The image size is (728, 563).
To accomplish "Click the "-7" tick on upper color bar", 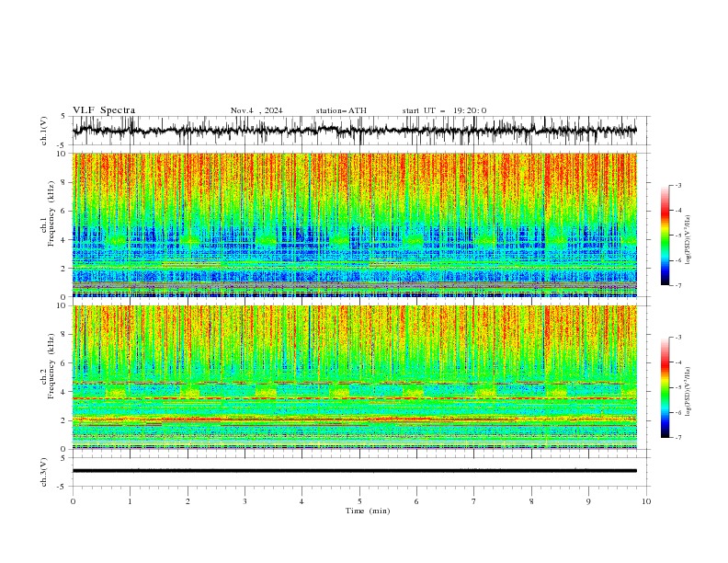I will pyautogui.click(x=677, y=285).
